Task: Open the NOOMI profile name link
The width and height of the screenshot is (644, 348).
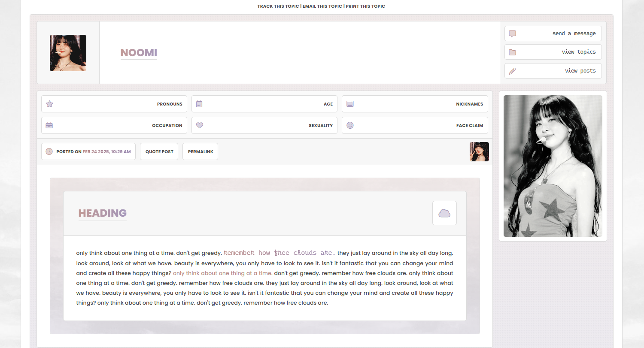Action: pos(139,53)
